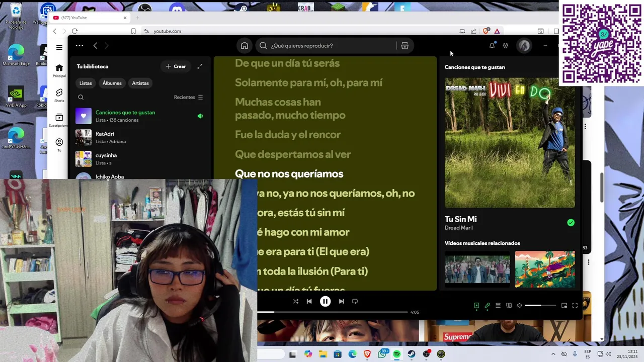Jump to lyric line 'Que despertamos al ver'
644x362 pixels.
(293, 154)
